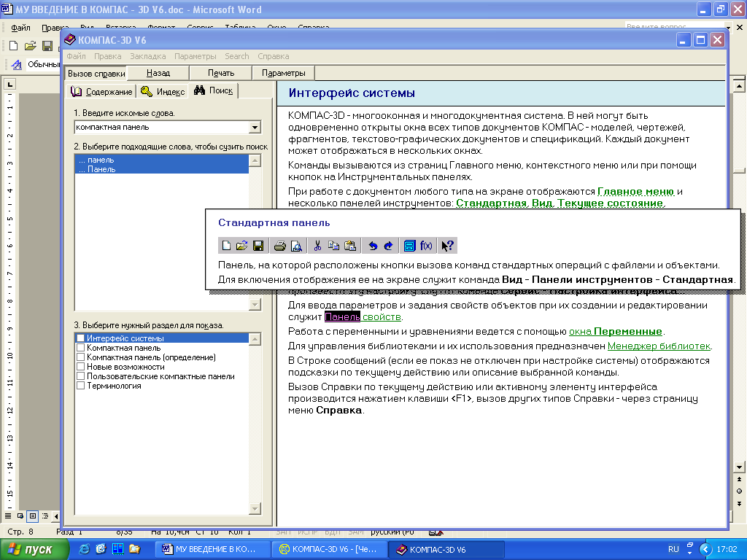
Task: Open Закладка menu in help window
Action: point(147,56)
